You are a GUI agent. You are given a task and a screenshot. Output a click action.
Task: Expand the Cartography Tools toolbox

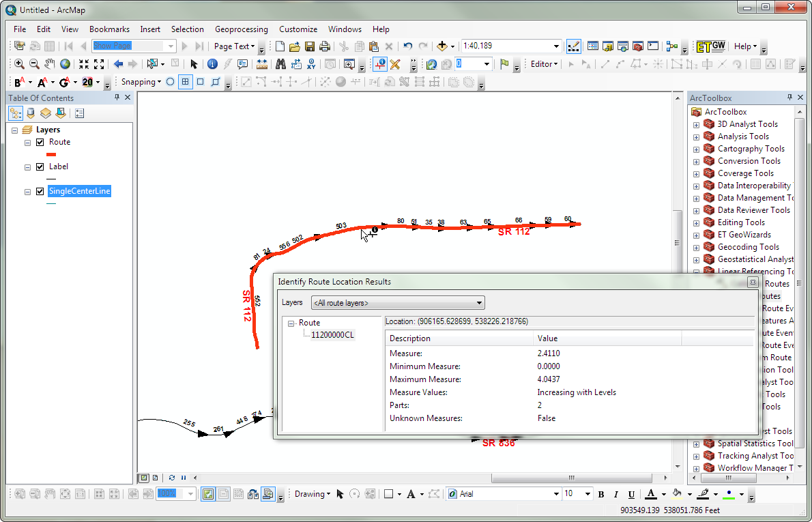[x=696, y=149]
